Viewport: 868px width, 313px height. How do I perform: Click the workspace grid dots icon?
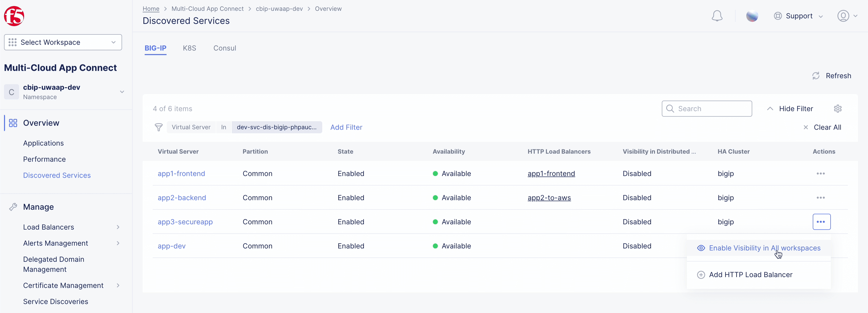13,42
